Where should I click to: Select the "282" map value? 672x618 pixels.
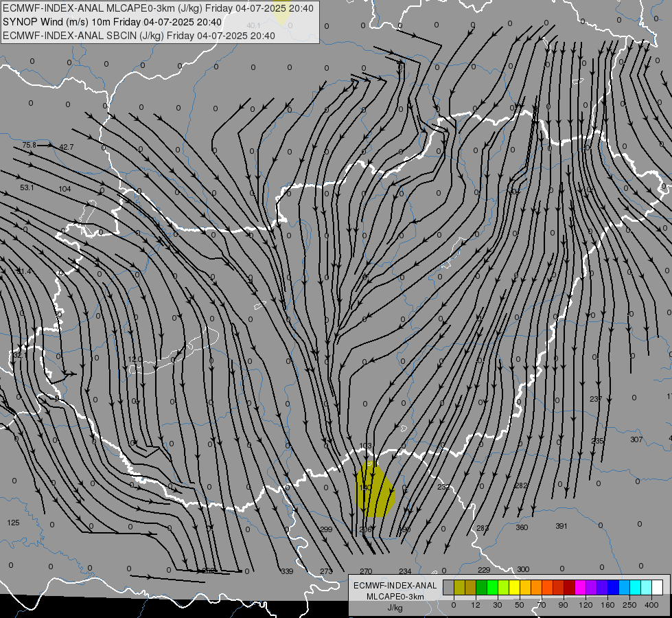point(521,485)
